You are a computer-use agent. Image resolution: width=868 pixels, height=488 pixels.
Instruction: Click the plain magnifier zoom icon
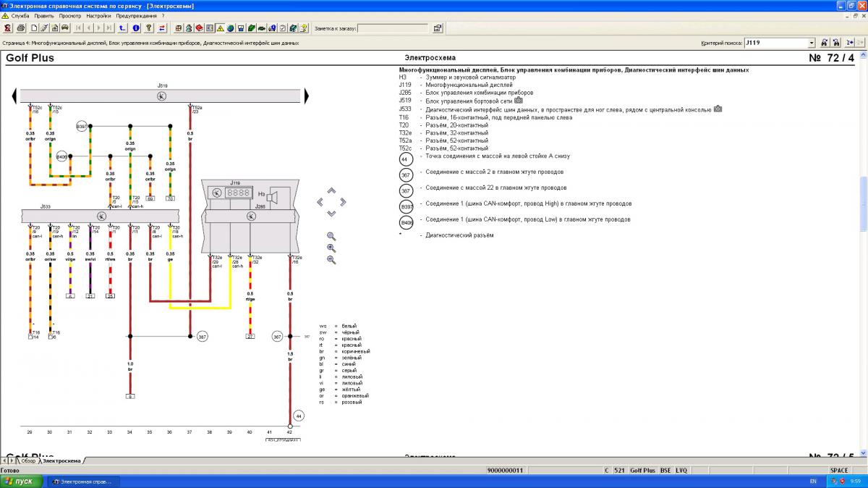[x=331, y=236]
